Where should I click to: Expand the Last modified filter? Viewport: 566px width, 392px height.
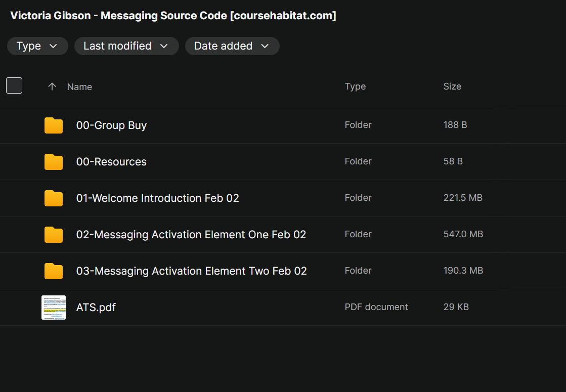click(x=126, y=46)
